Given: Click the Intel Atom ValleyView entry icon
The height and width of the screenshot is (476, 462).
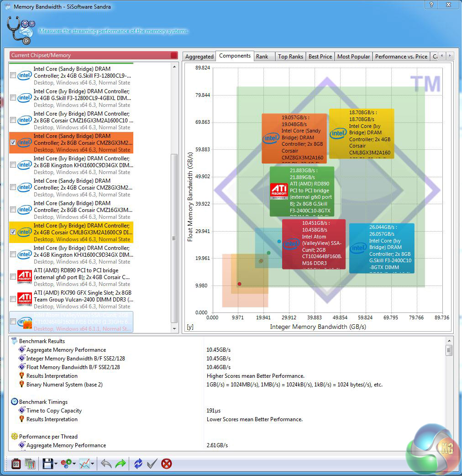Looking at the screenshot, I should (25, 322).
